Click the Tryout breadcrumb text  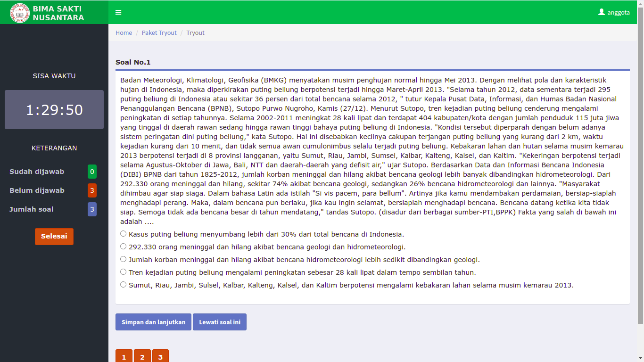[x=195, y=33]
